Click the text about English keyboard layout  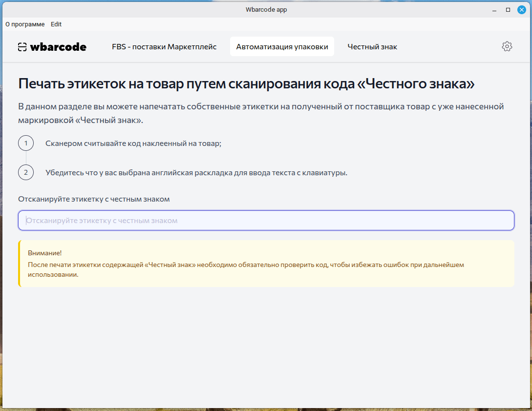[195, 172]
